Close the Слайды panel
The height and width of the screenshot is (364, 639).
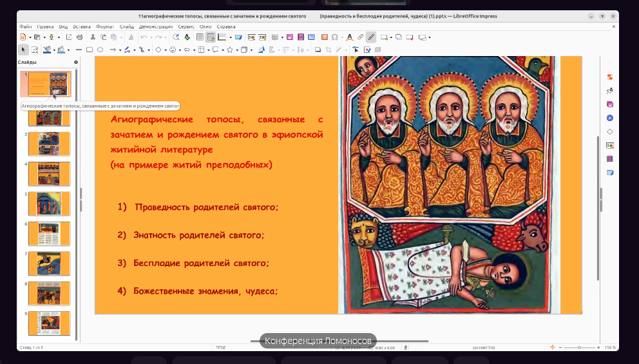76,62
